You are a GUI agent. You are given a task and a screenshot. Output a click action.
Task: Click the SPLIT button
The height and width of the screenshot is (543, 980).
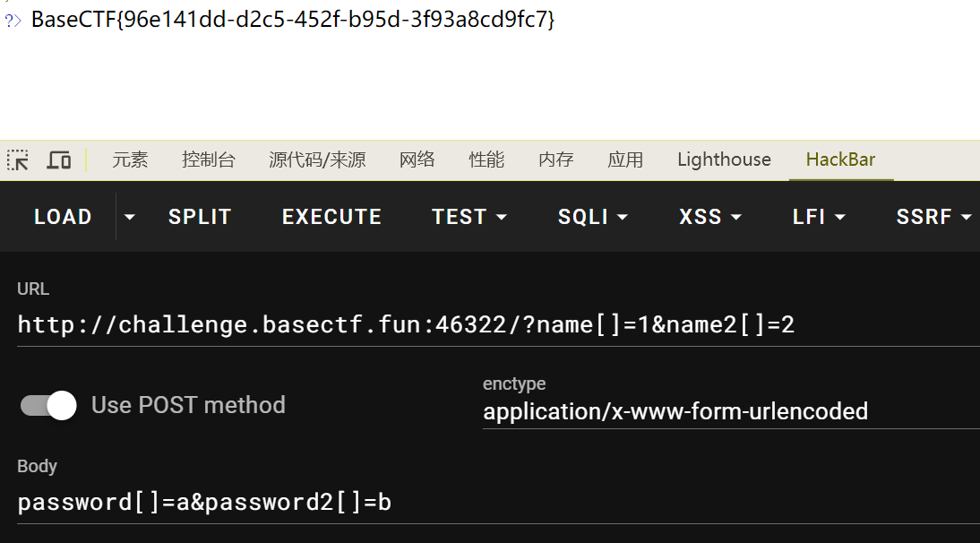(x=200, y=217)
